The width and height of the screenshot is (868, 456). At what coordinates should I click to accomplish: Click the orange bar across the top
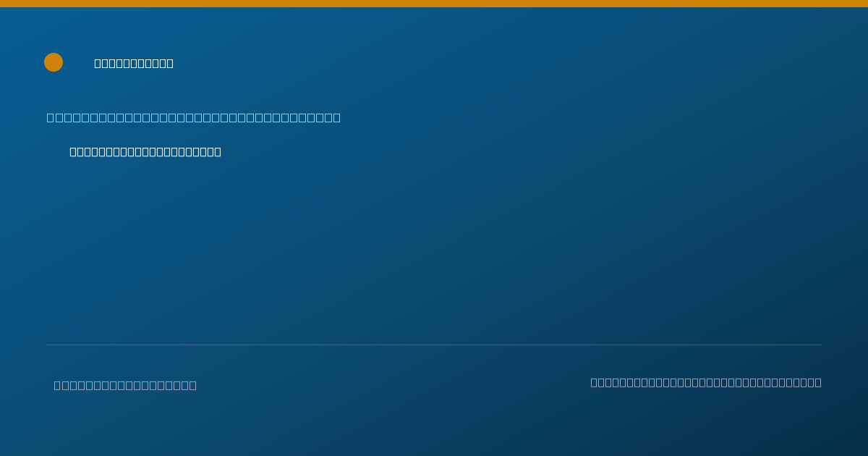[x=434, y=4]
